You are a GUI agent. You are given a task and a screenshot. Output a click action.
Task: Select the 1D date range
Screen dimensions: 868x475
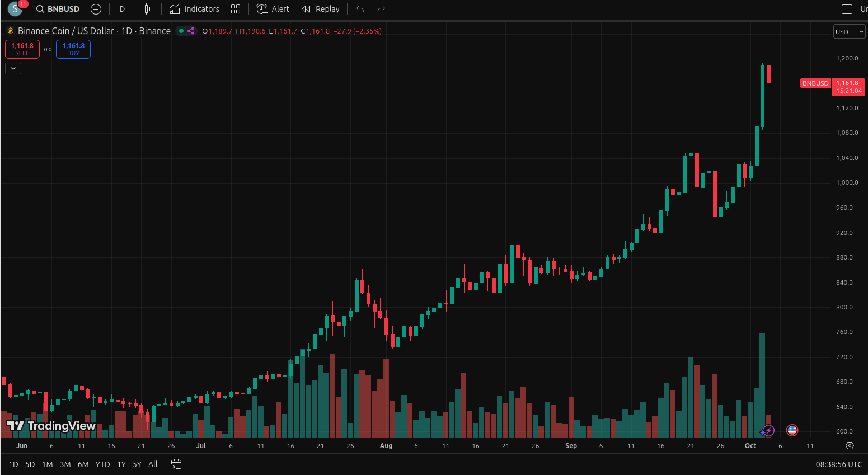13,464
